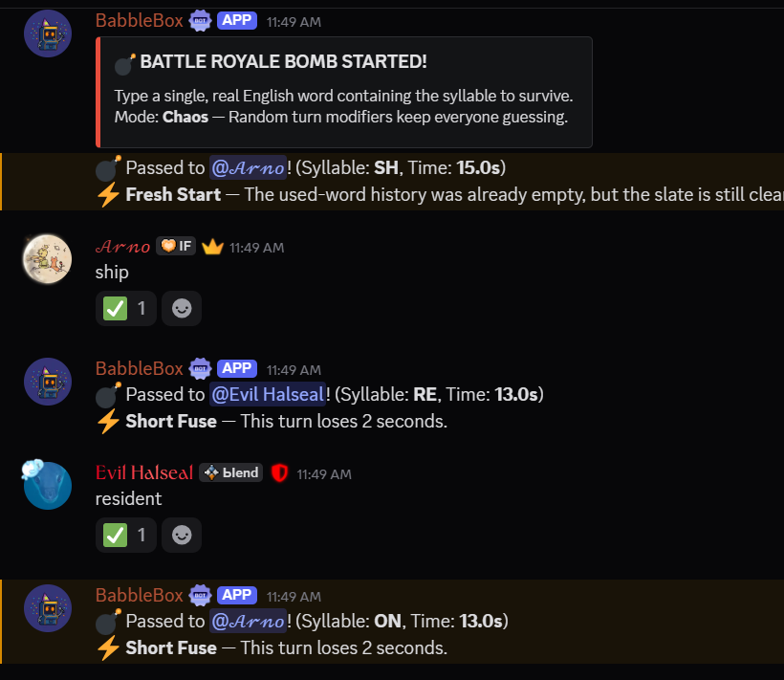The width and height of the screenshot is (784, 680).
Task: Click the APP badge on the first BabbleBox message
Action: pyautogui.click(x=237, y=20)
